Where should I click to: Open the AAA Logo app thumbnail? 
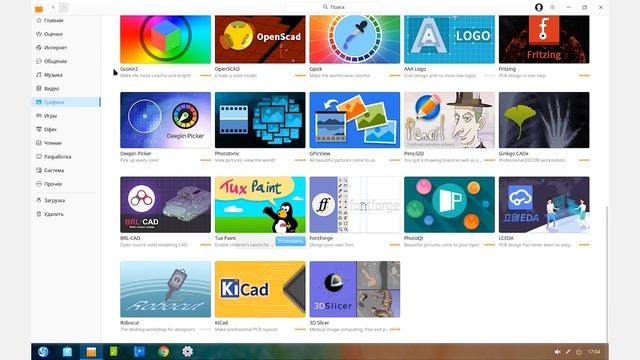[449, 40]
